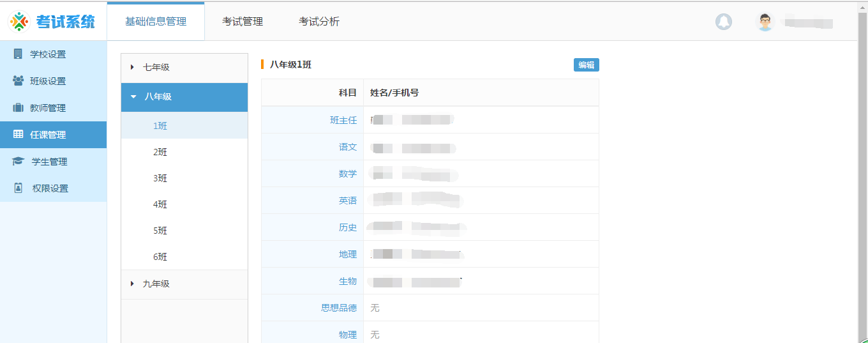
Task: Select 1班 under 八年级
Action: coord(184,126)
